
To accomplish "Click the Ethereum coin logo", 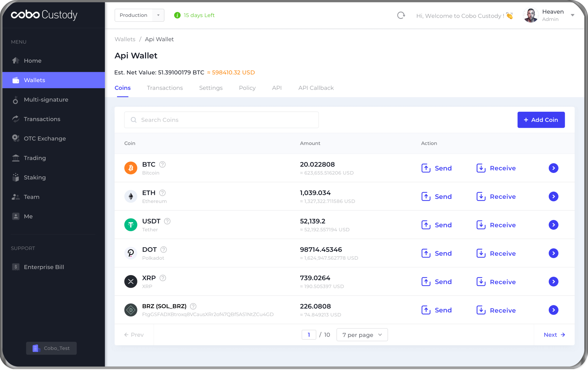I will tap(131, 196).
